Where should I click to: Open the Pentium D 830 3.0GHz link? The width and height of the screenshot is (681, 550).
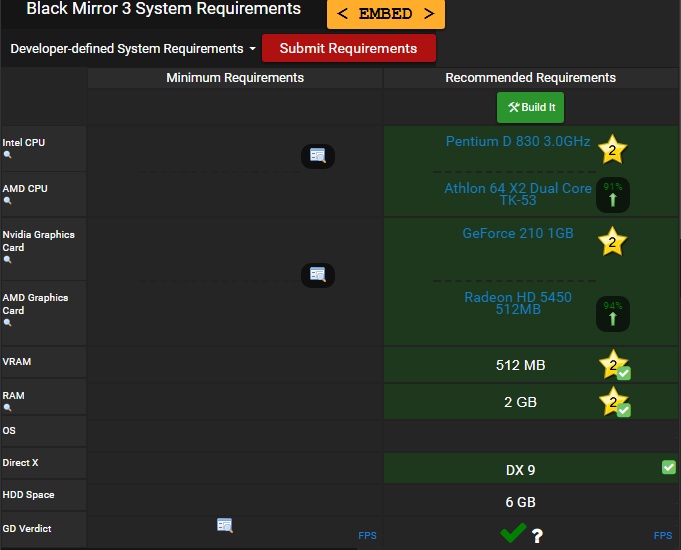[518, 141]
